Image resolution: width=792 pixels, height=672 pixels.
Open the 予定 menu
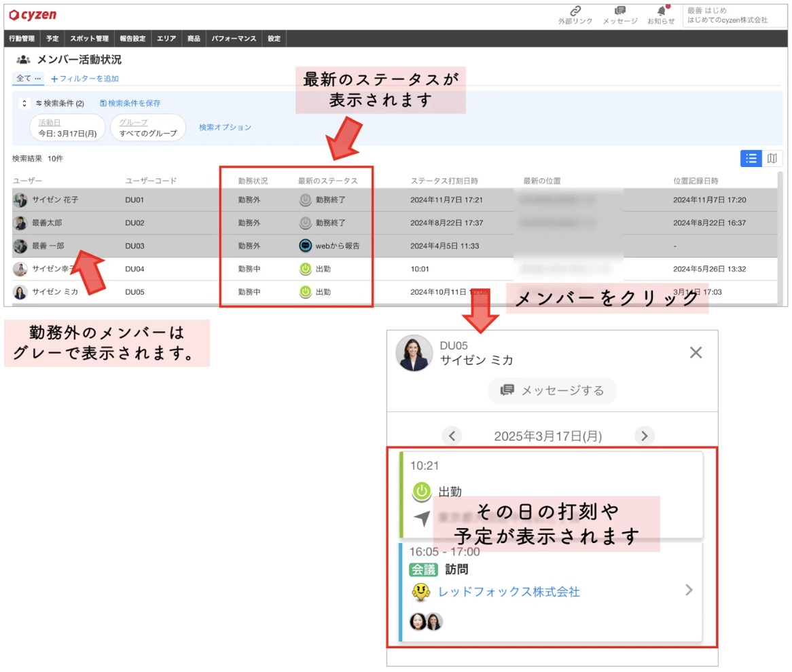(52, 39)
